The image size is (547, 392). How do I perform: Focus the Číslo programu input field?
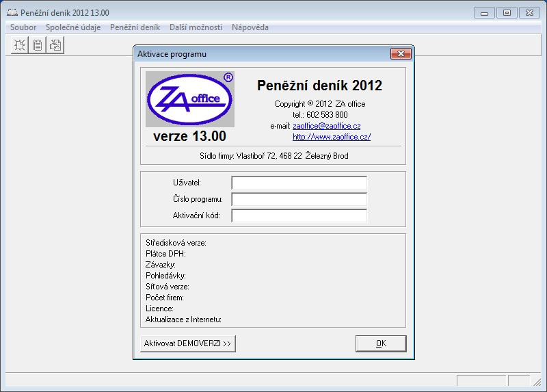click(x=299, y=199)
